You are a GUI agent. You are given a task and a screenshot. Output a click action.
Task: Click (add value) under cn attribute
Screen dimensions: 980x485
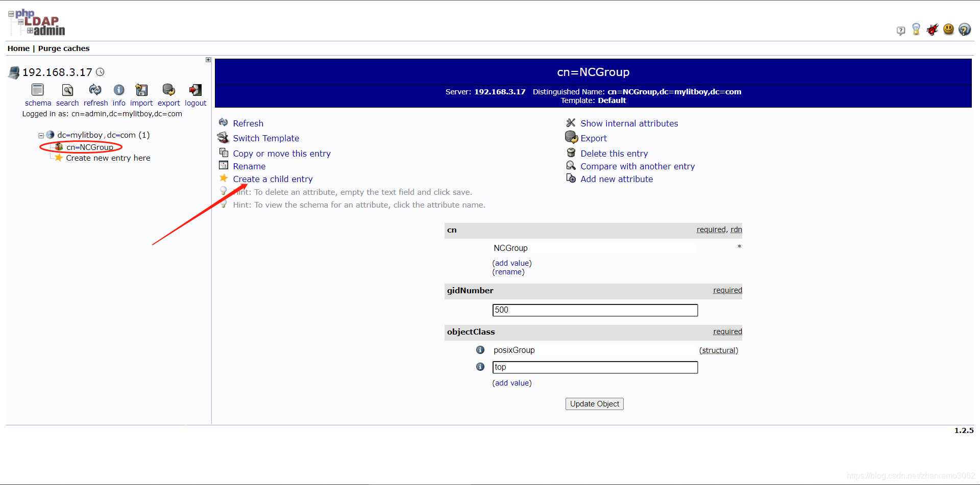(x=512, y=263)
